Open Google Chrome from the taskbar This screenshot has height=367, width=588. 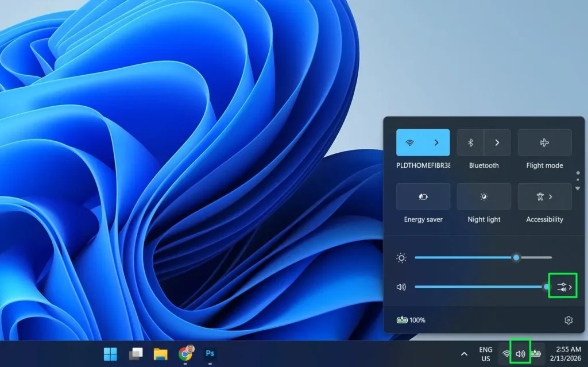click(185, 354)
